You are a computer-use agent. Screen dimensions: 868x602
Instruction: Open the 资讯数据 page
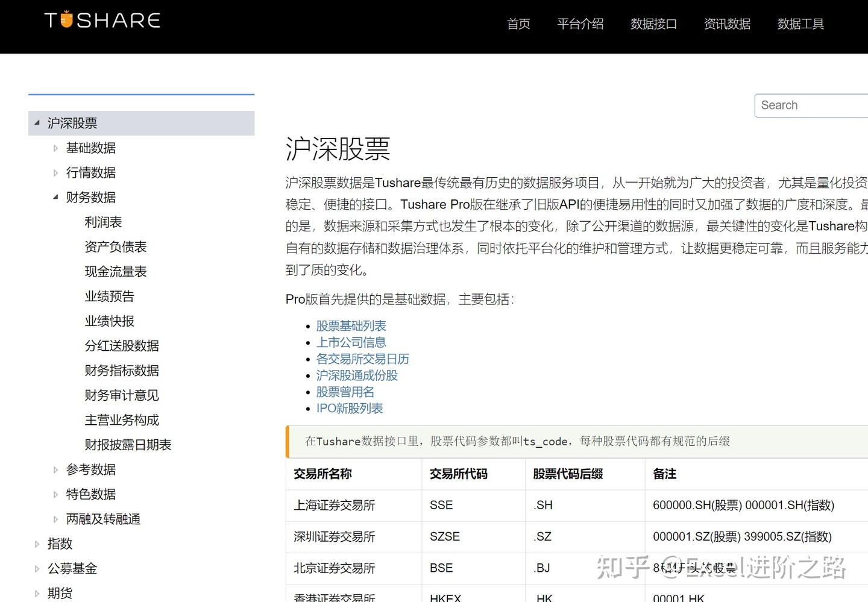[727, 24]
